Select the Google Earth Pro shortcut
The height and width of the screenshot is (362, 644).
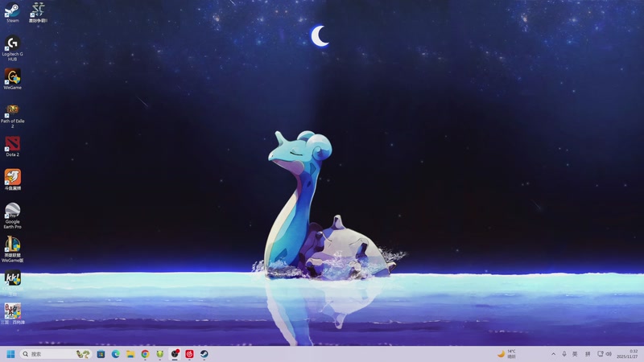pos(12,216)
